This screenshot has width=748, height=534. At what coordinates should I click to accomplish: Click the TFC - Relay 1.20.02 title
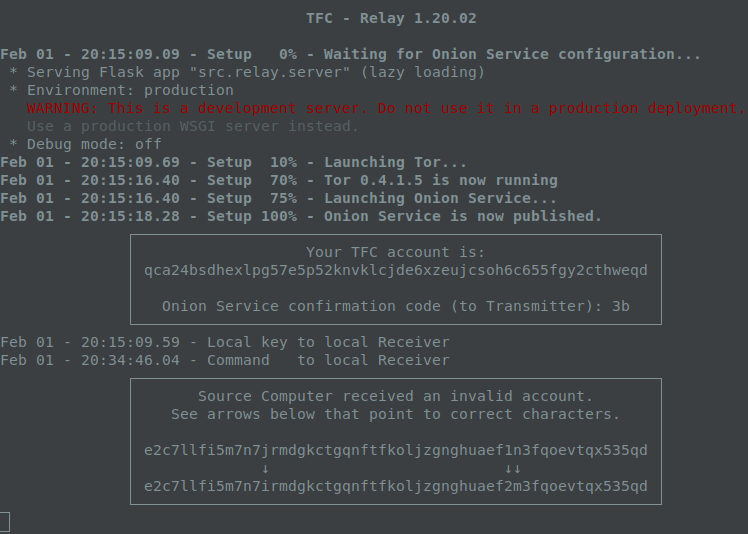tap(391, 19)
